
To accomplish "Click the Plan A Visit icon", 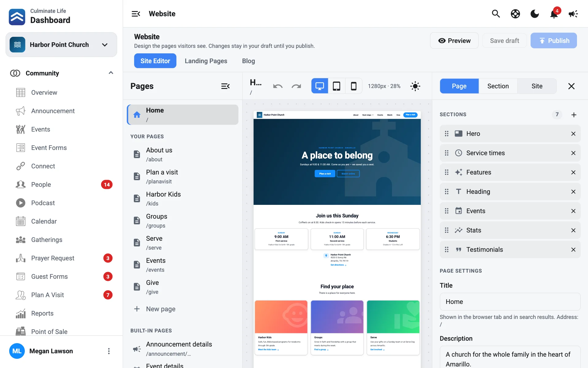I will (x=21, y=295).
